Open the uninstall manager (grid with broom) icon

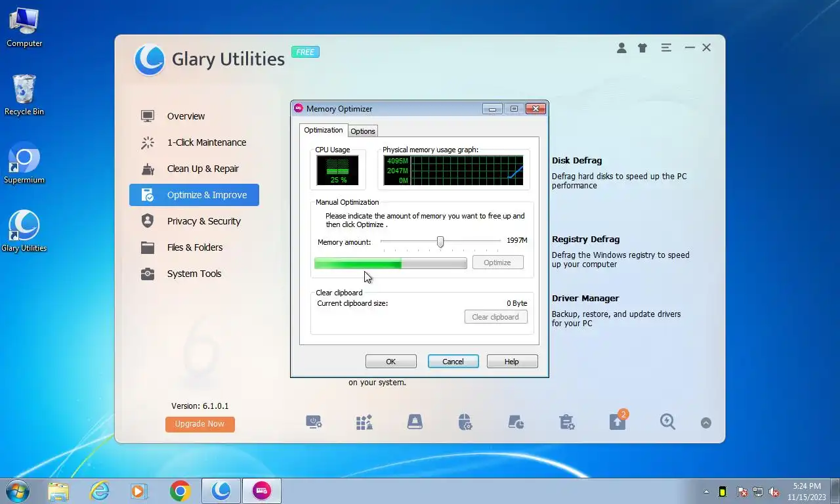coord(364,422)
